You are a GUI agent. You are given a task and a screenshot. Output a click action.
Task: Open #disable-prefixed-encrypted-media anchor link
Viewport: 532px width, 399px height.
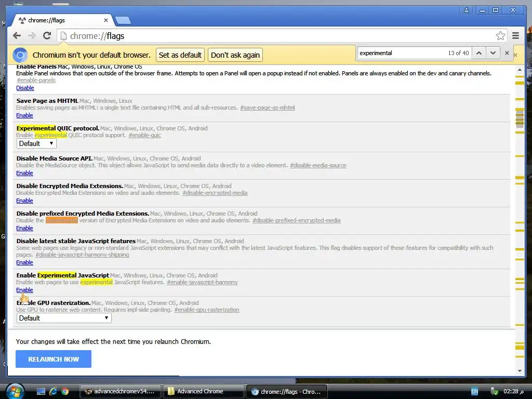[x=296, y=220]
